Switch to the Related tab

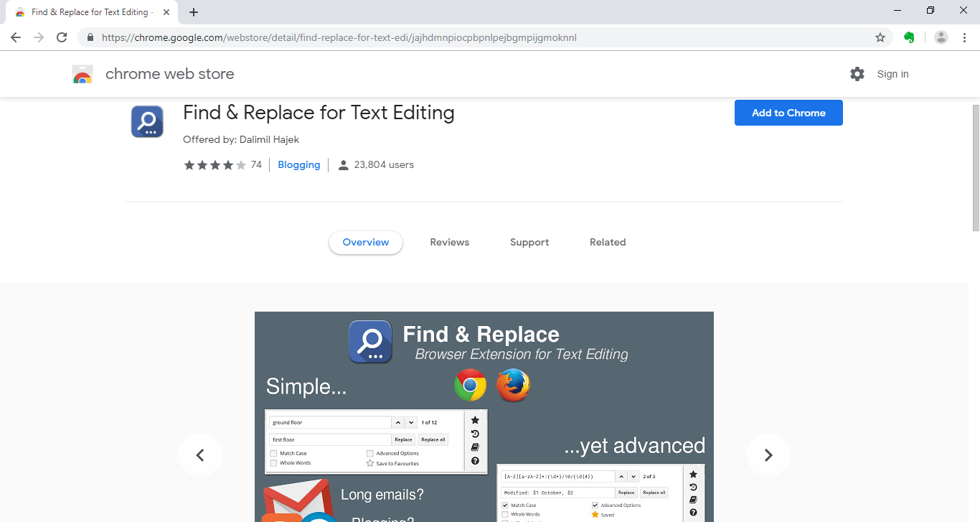(x=608, y=243)
